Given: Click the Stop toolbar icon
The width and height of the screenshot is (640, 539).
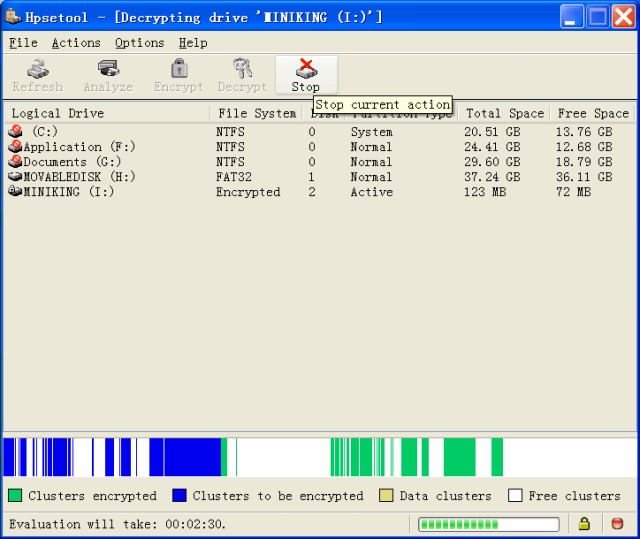Looking at the screenshot, I should point(306,69).
